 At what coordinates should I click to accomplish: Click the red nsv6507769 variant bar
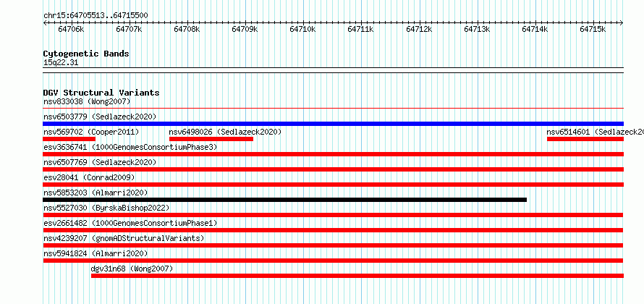pyautogui.click(x=334, y=169)
